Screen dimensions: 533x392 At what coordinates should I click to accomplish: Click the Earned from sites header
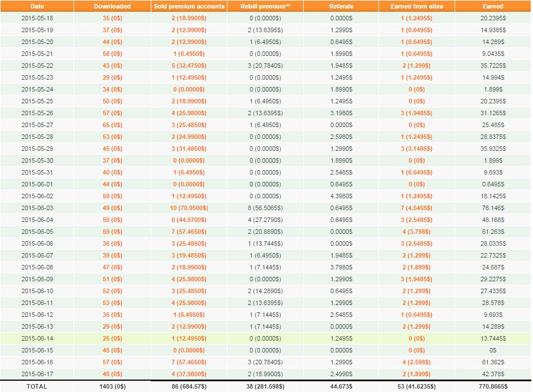417,6
